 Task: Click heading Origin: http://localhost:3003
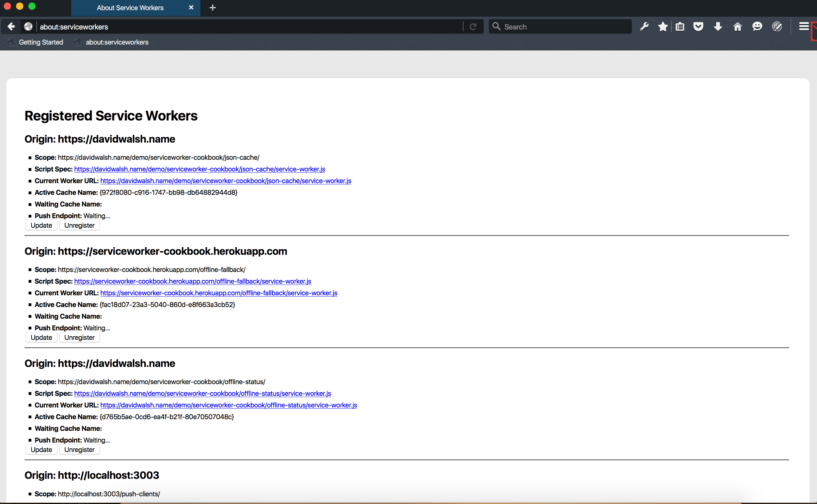click(92, 475)
